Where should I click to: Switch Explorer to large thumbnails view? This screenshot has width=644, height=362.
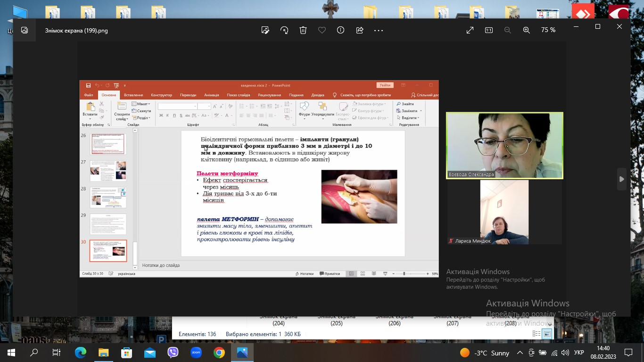pos(547,334)
